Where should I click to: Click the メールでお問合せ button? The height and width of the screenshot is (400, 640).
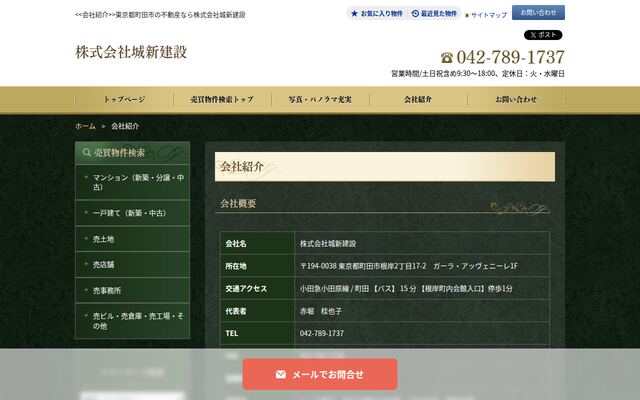tap(320, 374)
